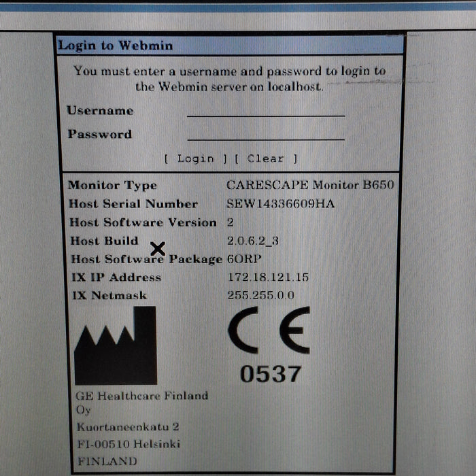Screen dimensions: 476x476
Task: Click the "GE Healthcare Finland" text
Action: coord(141,396)
